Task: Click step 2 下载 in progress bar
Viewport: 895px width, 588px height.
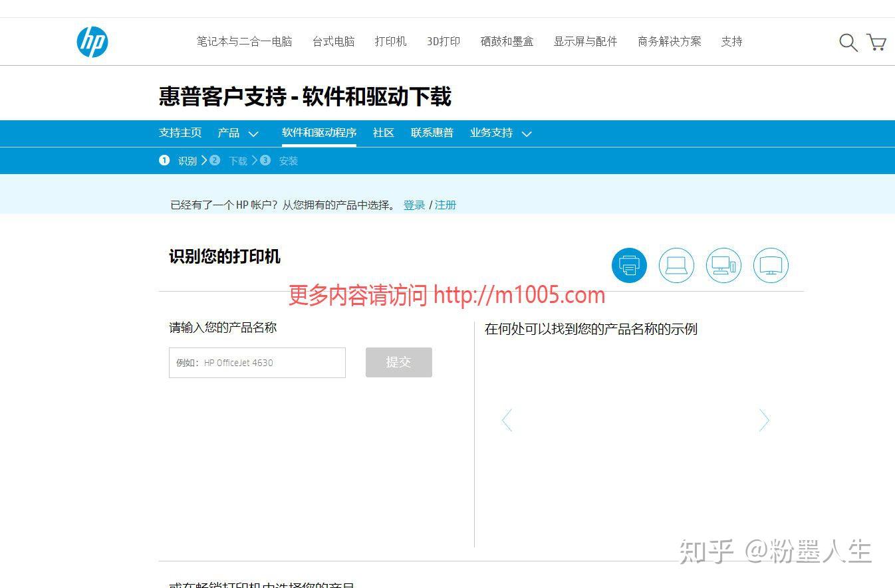Action: click(x=229, y=161)
